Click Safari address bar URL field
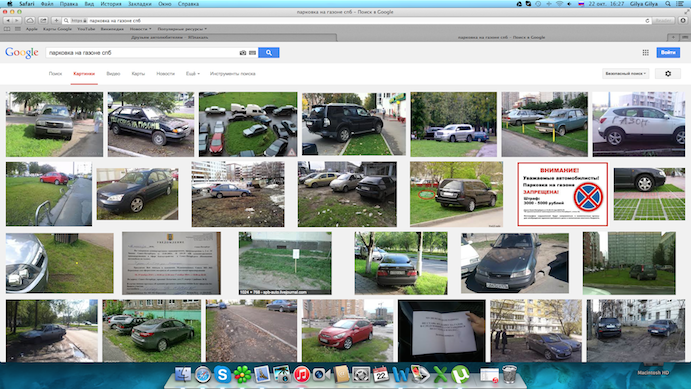The image size is (691, 389). [x=356, y=21]
